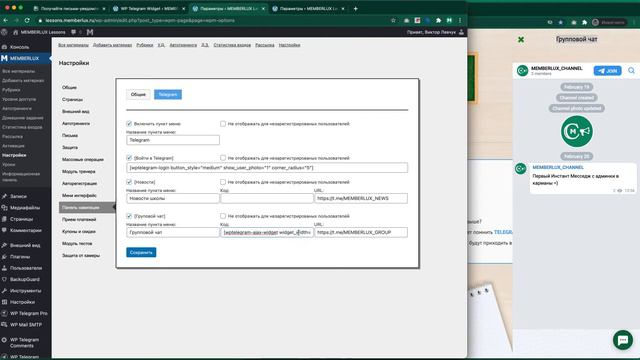640x360 pixels.
Task: Open the Защита settings section
Action: coord(70,147)
